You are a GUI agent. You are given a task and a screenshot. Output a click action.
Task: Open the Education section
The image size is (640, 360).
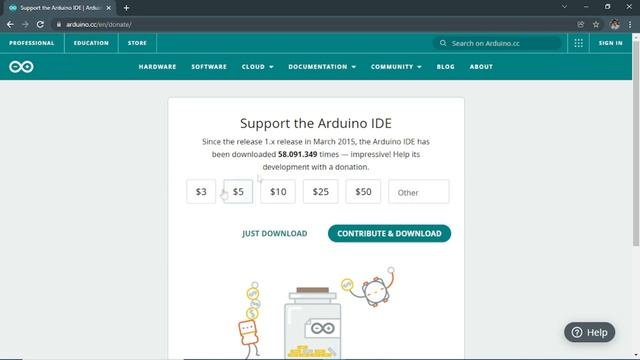tap(91, 43)
